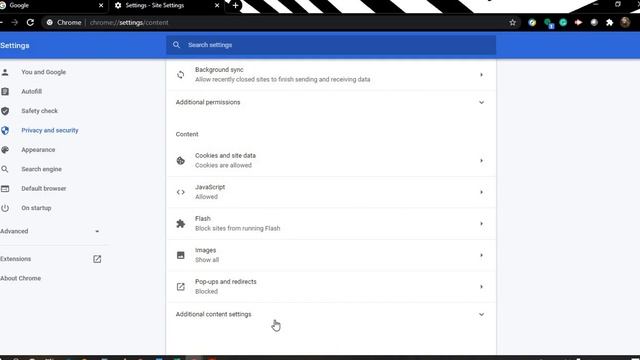Image resolution: width=640 pixels, height=360 pixels.
Task: Open On startup in sidebar
Action: pyautogui.click(x=36, y=208)
